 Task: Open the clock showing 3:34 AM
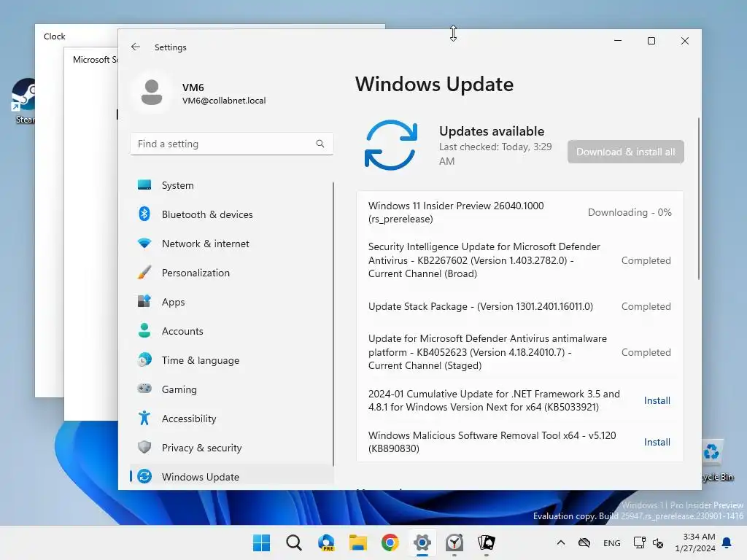tap(695, 542)
